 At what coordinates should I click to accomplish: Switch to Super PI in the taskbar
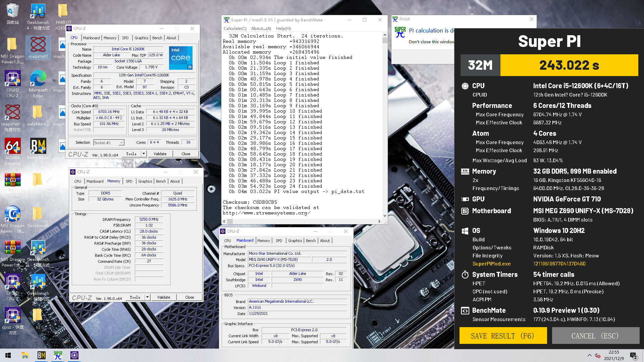pos(58,355)
